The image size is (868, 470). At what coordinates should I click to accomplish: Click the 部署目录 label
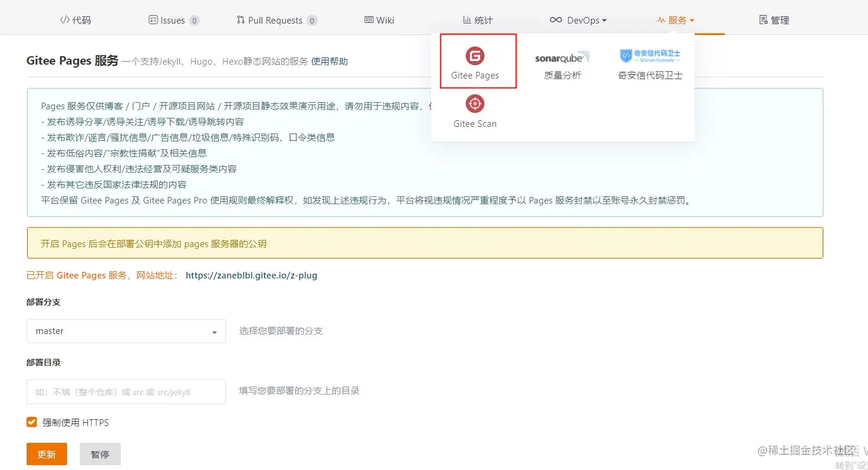click(43, 362)
